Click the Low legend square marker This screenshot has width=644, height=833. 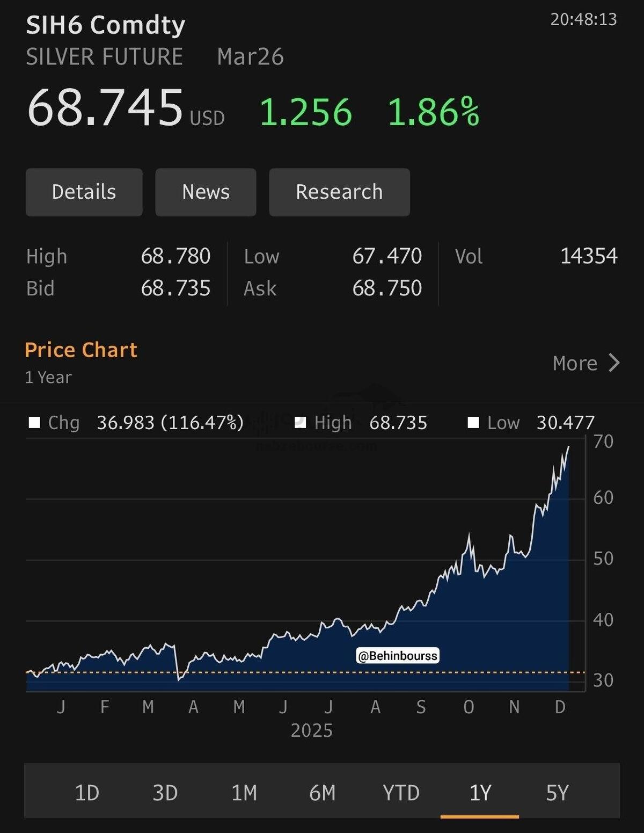coord(473,423)
